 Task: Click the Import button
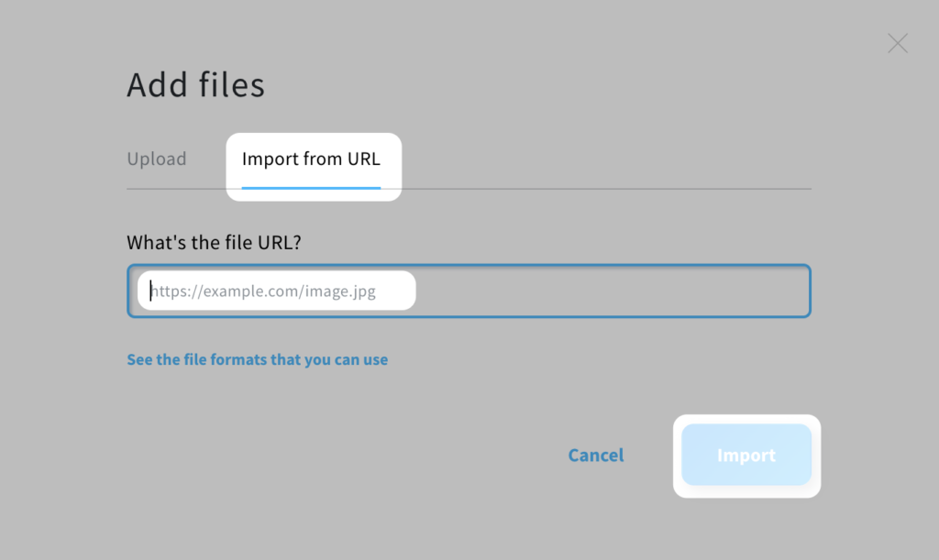click(746, 456)
